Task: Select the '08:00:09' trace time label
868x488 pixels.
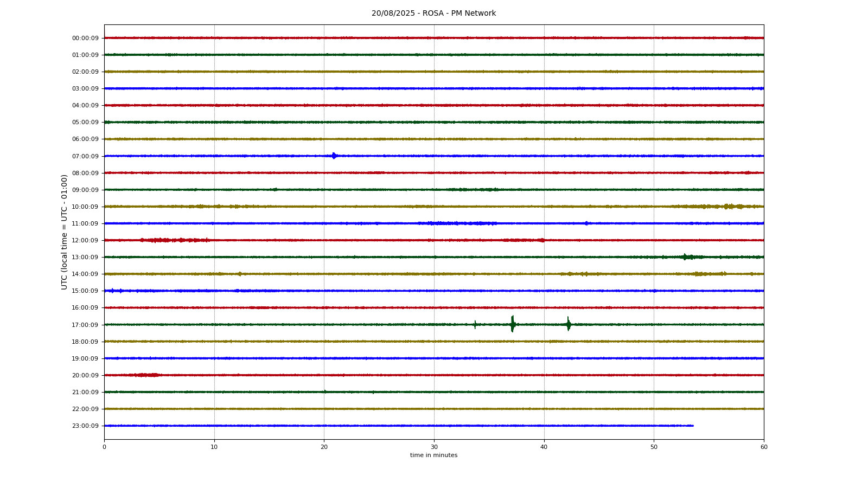Action: (x=85, y=173)
